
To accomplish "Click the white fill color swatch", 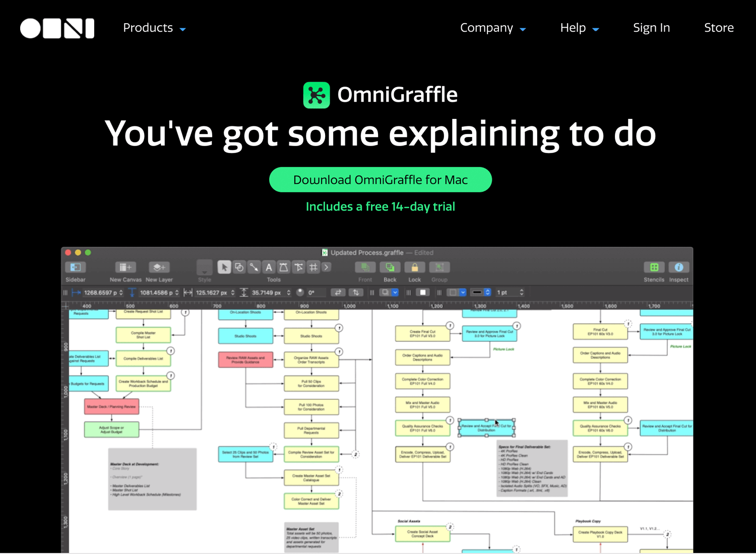I will [423, 293].
